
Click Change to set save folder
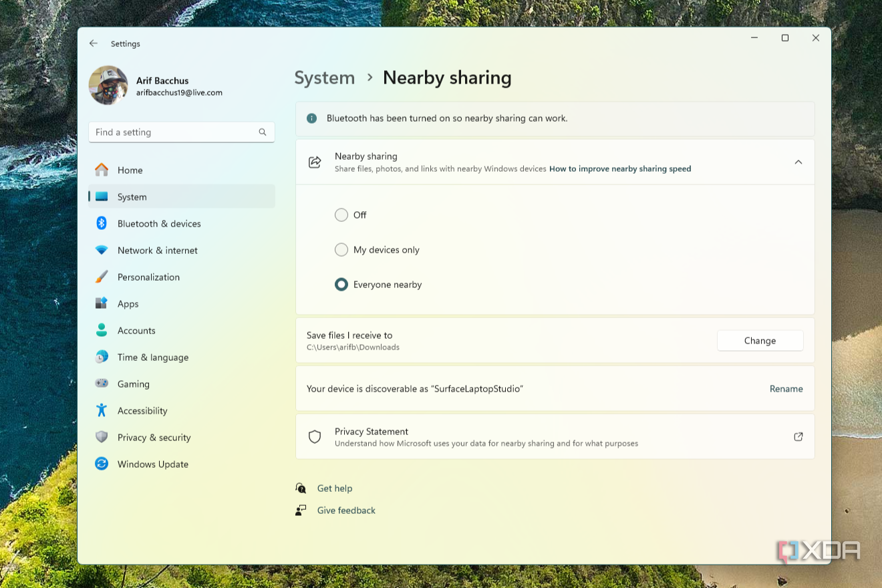point(760,340)
